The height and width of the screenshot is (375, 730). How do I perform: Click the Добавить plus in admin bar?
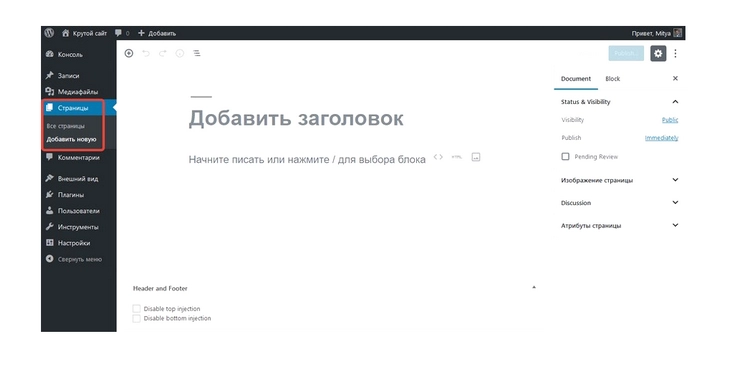tap(157, 33)
